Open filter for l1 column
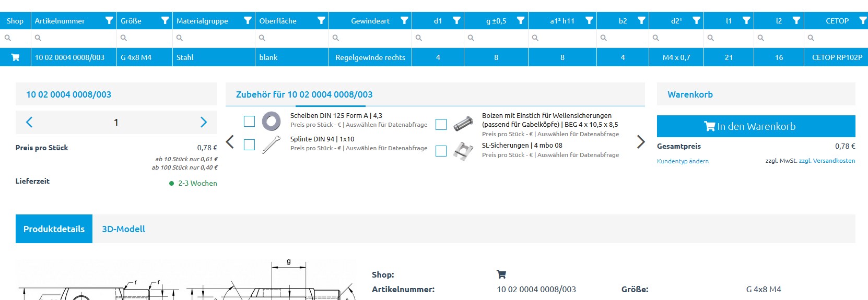The height and width of the screenshot is (300, 868). coord(746,21)
